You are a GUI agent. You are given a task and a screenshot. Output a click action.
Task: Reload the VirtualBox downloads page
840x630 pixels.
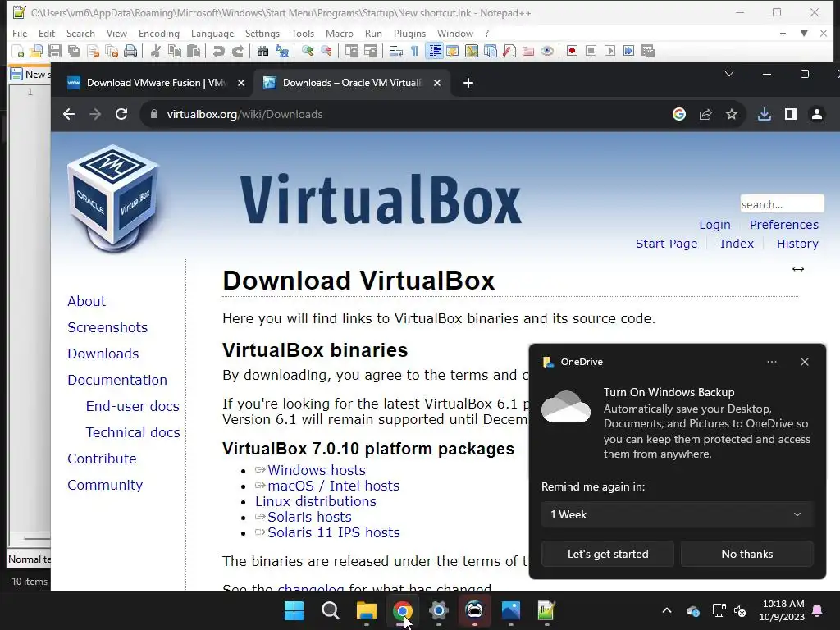click(121, 114)
